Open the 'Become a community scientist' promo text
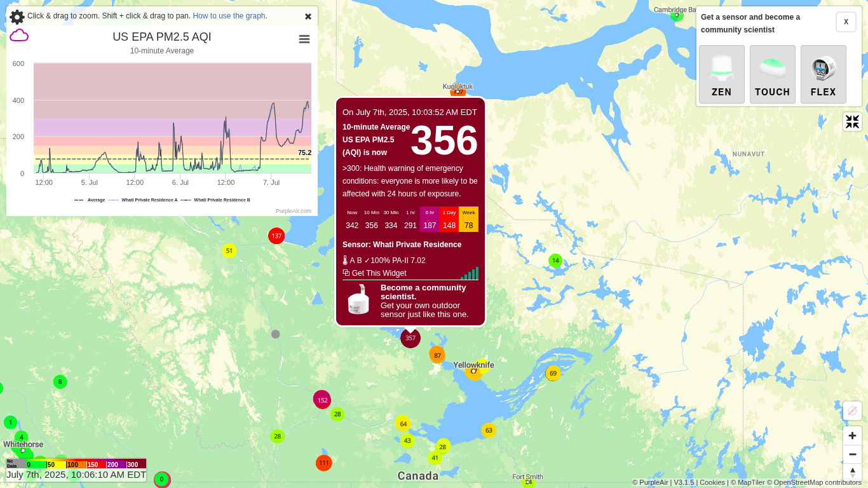Viewport: 868px width, 488px height. tap(424, 301)
